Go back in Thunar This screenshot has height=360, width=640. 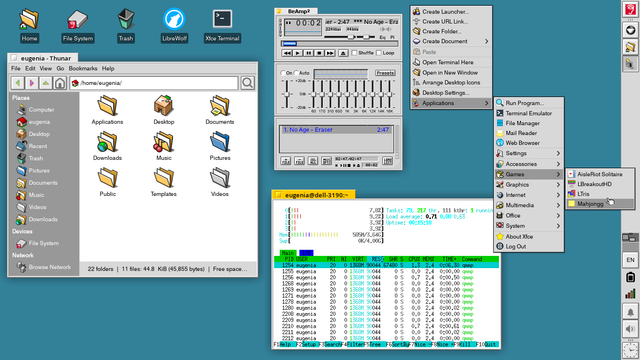(x=17, y=83)
